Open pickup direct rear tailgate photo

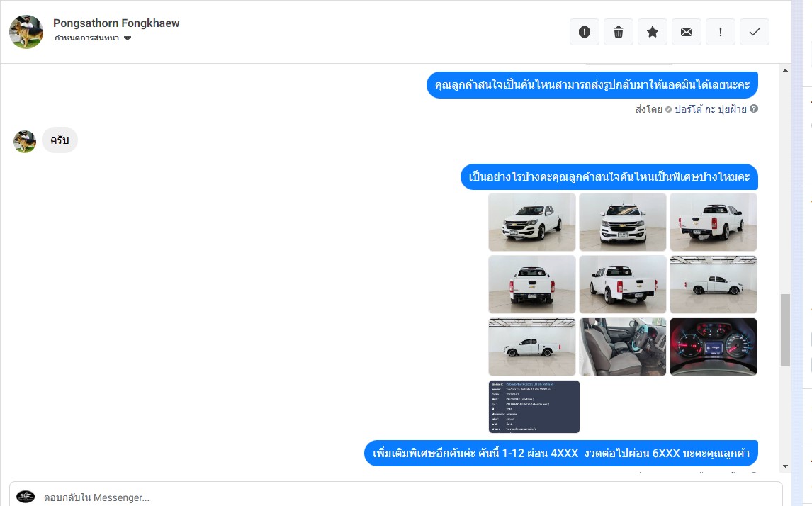532,284
